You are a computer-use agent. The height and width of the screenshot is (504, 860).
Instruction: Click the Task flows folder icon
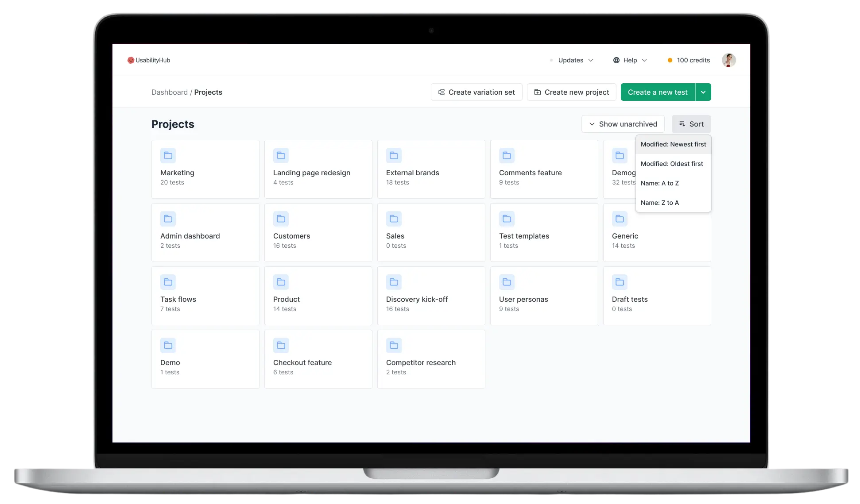(x=168, y=282)
